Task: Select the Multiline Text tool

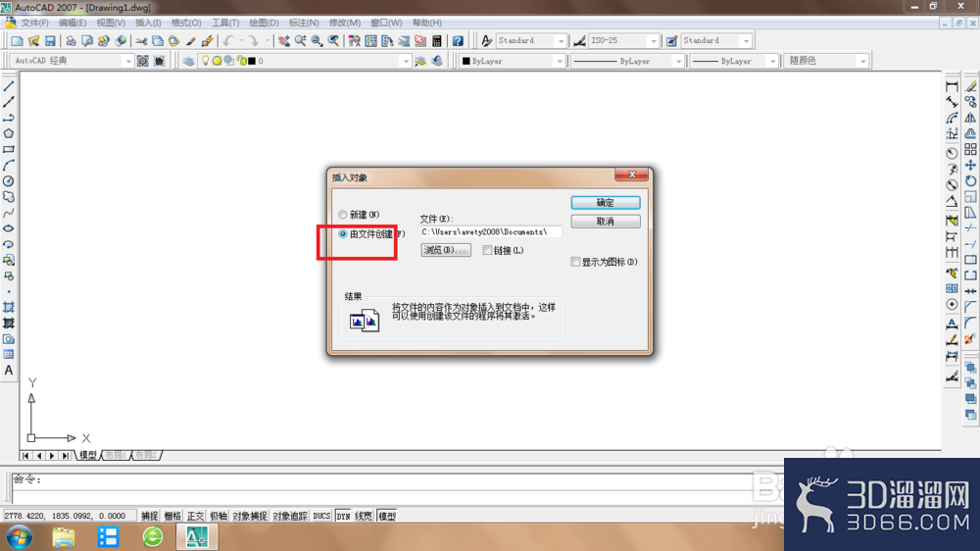Action: (9, 371)
